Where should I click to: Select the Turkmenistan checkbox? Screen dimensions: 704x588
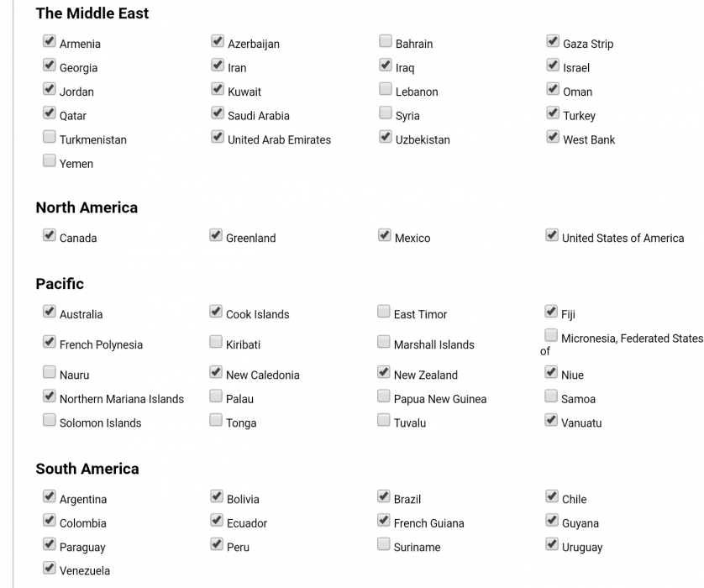[49, 137]
